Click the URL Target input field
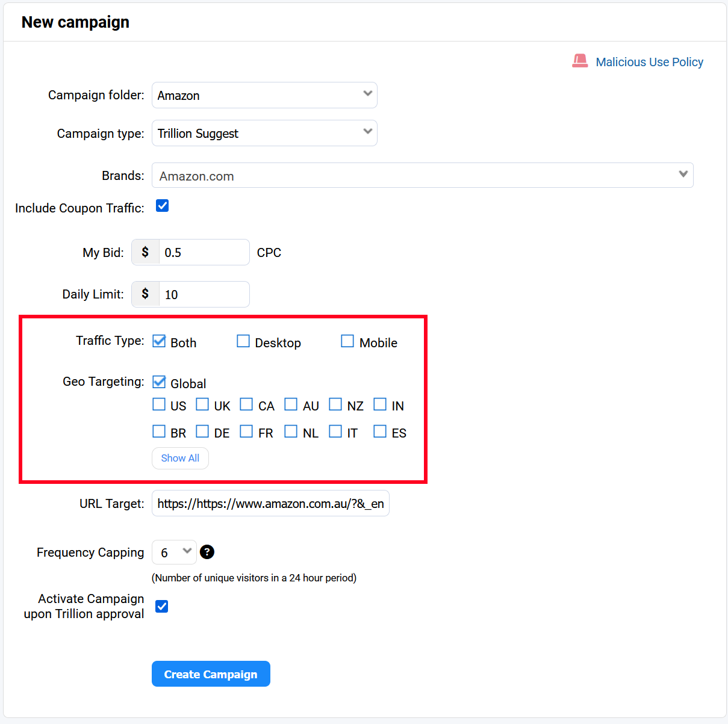 [270, 503]
